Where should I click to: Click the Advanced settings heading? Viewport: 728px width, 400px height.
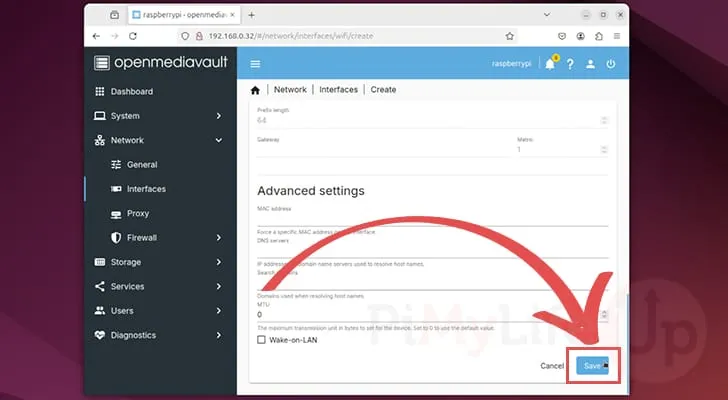coord(311,191)
